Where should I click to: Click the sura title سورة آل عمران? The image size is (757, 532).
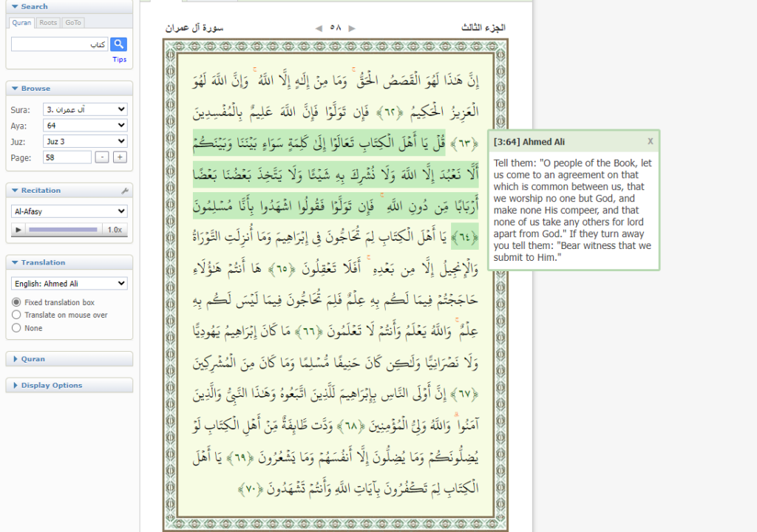(x=194, y=27)
